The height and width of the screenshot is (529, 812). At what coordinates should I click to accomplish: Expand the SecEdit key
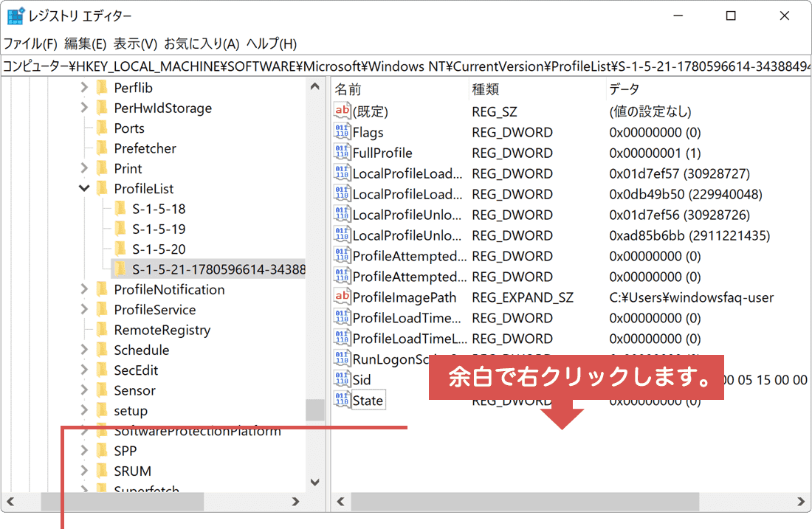[84, 370]
